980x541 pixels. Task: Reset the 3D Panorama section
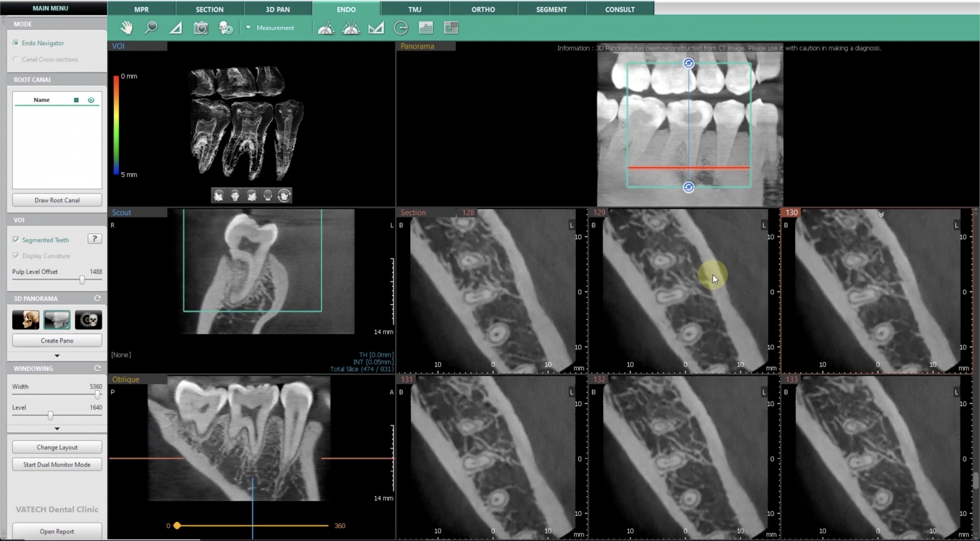click(x=97, y=298)
